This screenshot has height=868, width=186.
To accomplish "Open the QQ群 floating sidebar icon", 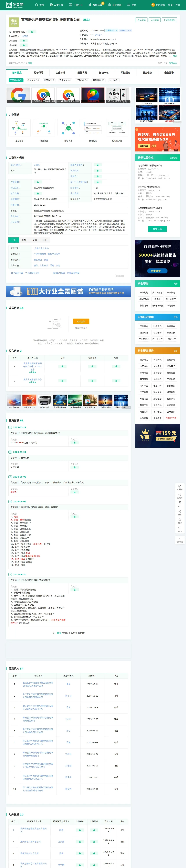I will coord(180,521).
